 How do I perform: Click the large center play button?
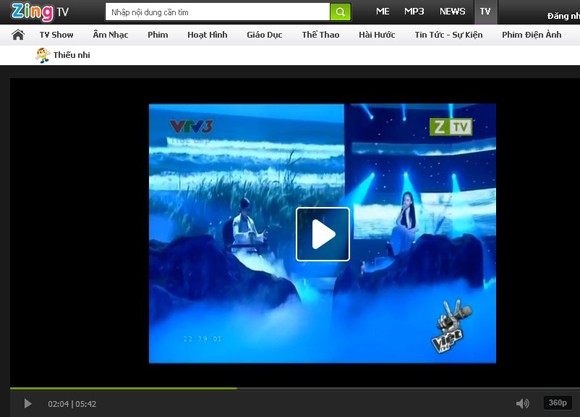(x=323, y=234)
